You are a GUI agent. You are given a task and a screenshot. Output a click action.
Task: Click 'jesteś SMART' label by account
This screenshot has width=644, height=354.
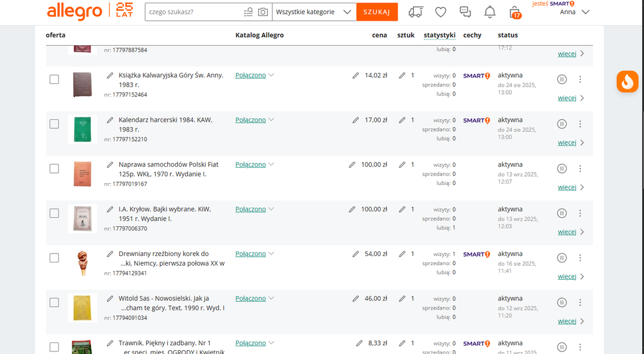[553, 4]
